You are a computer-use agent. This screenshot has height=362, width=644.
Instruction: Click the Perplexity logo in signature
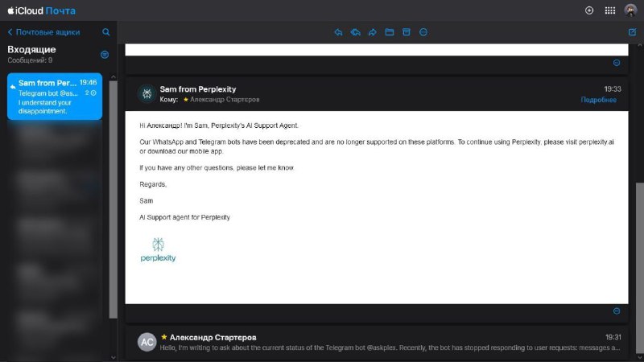(158, 249)
